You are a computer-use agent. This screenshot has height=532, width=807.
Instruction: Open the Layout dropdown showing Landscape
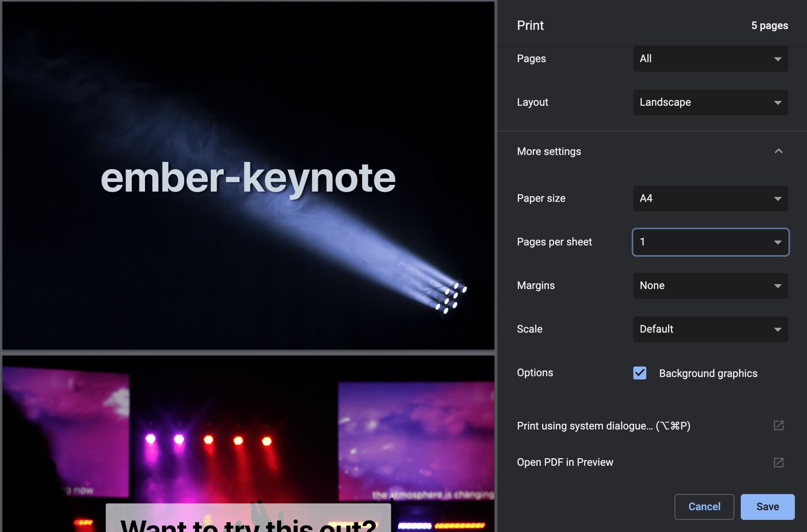coord(710,103)
